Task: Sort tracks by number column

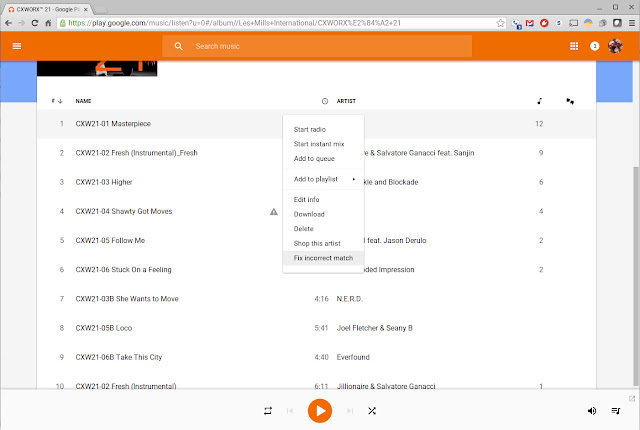Action: tap(57, 101)
